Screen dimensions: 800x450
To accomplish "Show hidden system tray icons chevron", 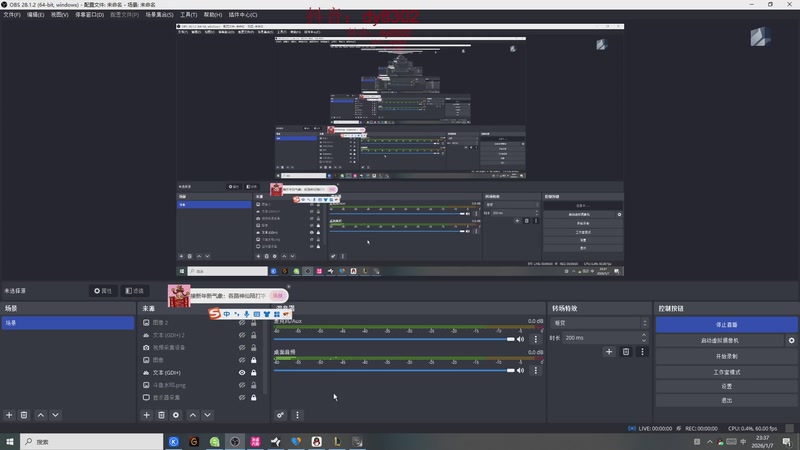I will coord(709,442).
